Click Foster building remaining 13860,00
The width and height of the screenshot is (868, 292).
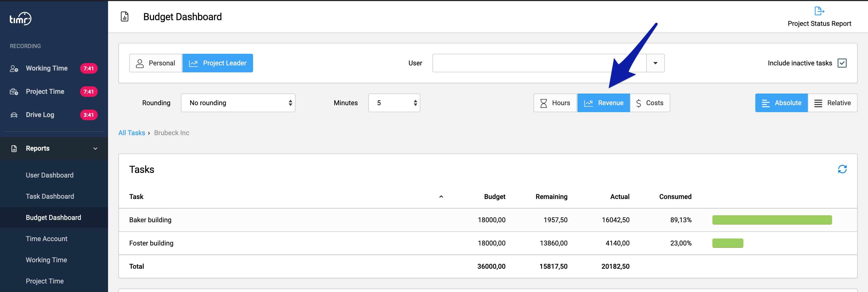coord(554,243)
